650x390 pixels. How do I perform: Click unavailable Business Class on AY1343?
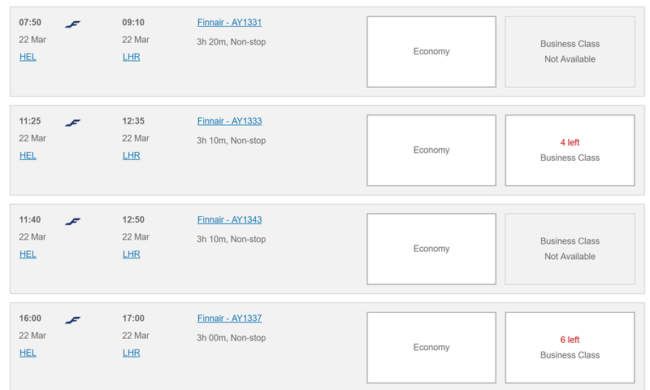point(570,249)
